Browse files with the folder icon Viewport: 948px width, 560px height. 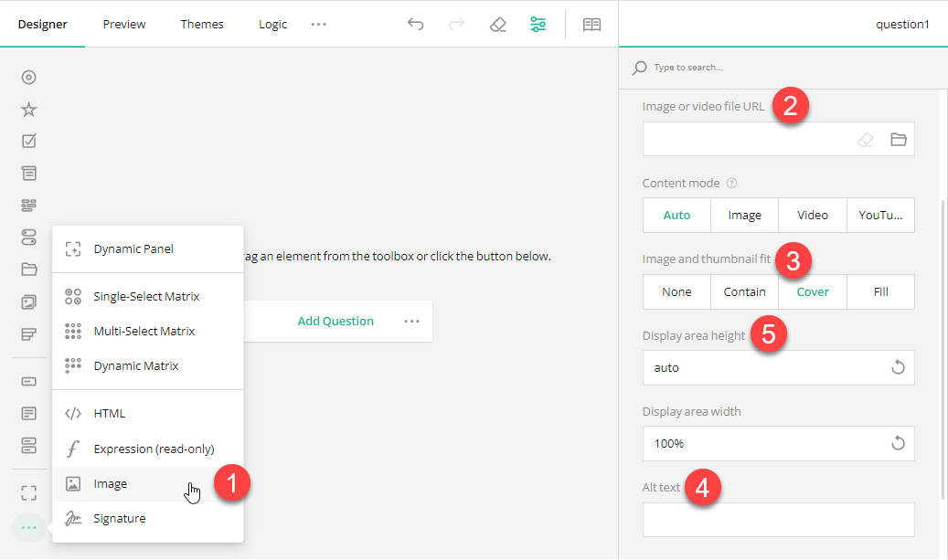pyautogui.click(x=897, y=139)
